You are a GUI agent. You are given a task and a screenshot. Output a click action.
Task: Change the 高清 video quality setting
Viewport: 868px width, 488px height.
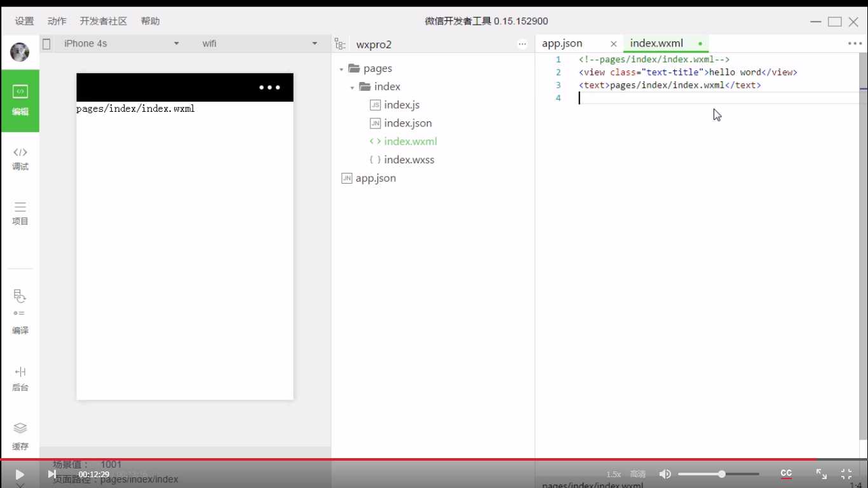638,475
